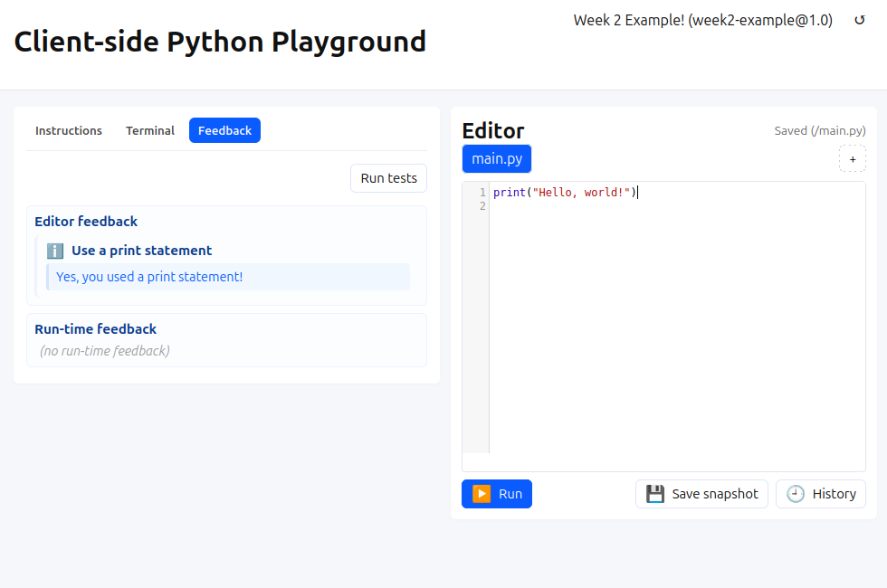Select the Feedback tab
Image resolution: width=887 pixels, height=588 pixels.
tap(224, 130)
